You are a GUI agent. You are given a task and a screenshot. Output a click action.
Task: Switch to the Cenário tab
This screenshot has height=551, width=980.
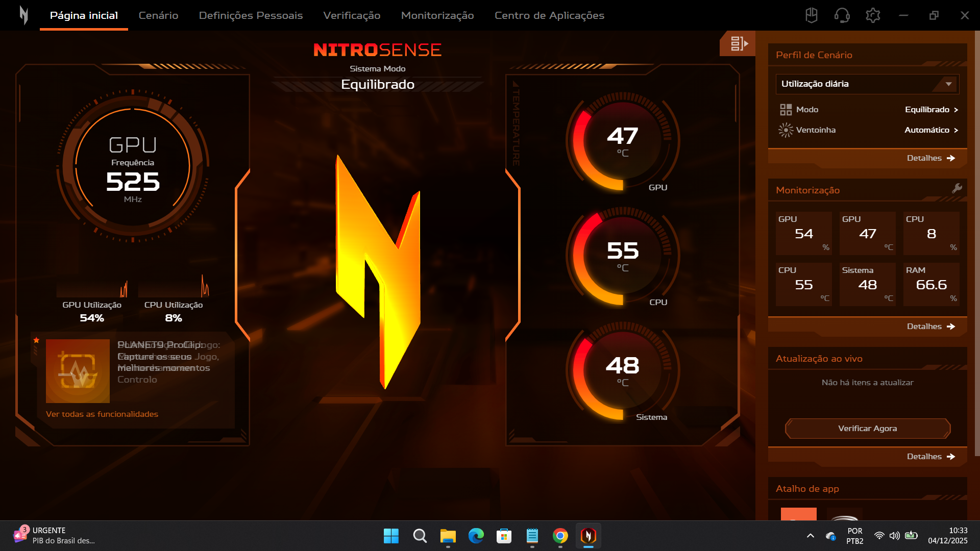point(158,15)
